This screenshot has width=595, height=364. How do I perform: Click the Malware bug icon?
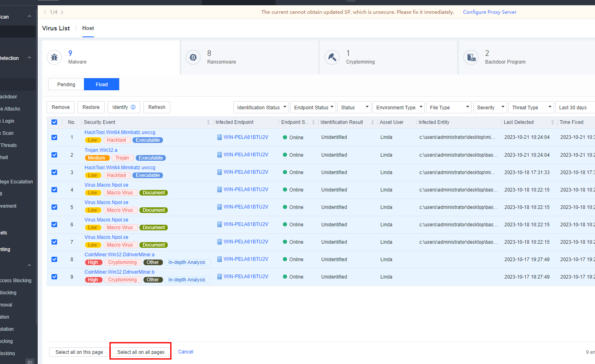pyautogui.click(x=54, y=57)
